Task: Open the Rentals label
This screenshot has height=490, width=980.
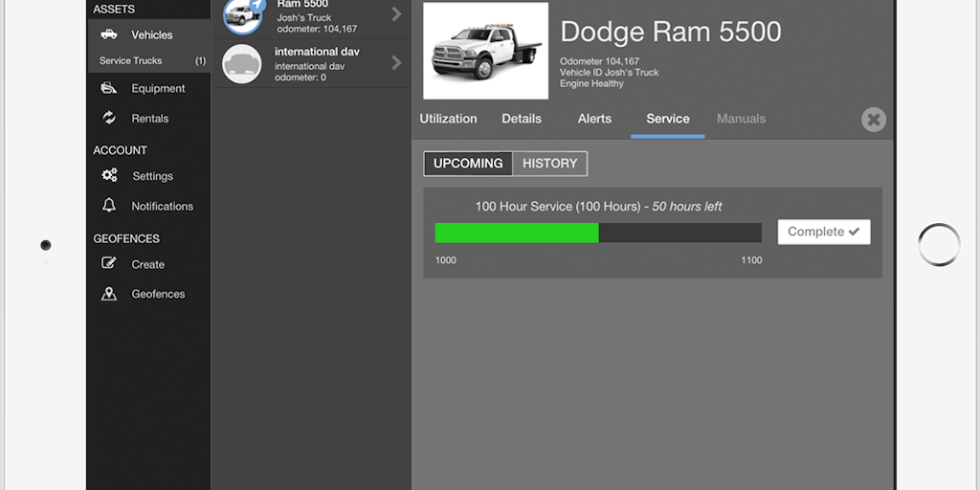Action: [x=150, y=118]
